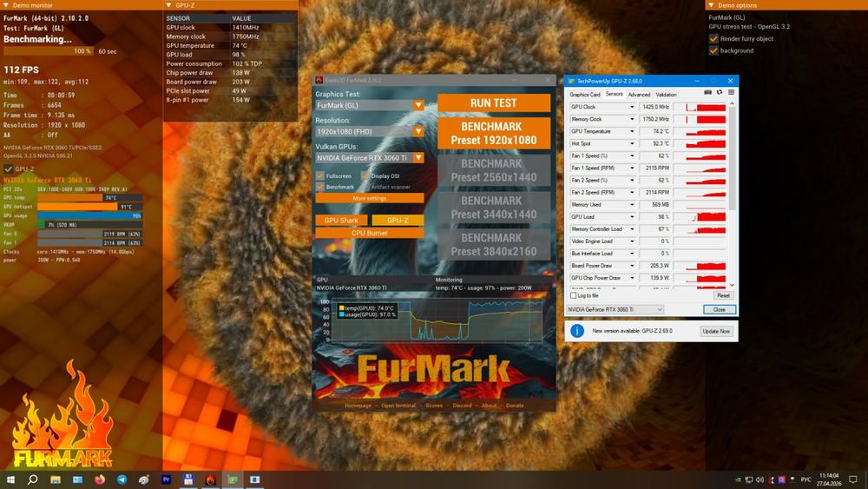Click the FurMark window title bar icon

point(319,80)
